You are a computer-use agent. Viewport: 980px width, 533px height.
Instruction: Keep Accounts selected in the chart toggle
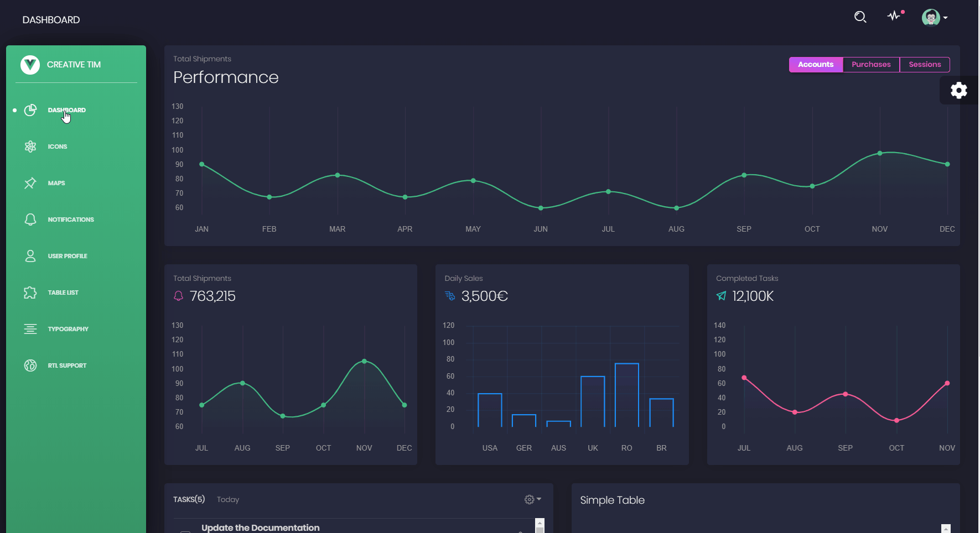[x=816, y=64]
